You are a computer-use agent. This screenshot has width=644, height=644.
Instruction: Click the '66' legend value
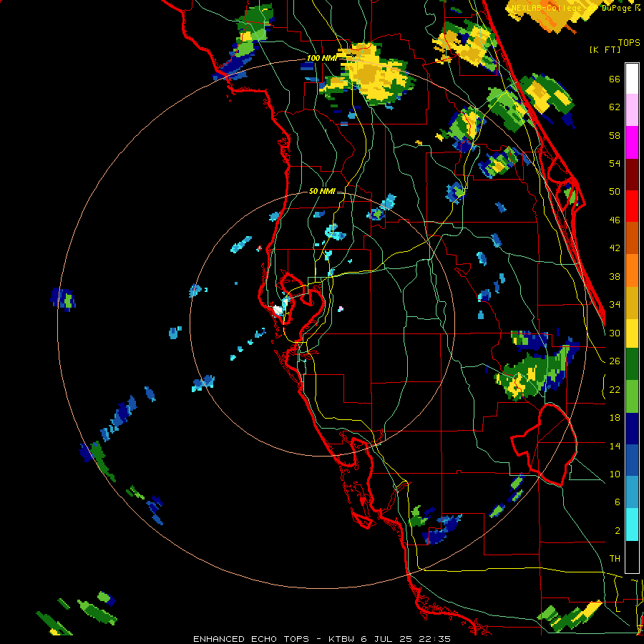tap(615, 79)
